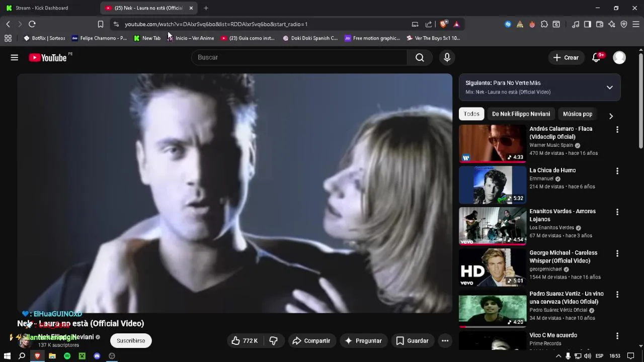This screenshot has height=362, width=644.
Task: Toggle the browser sidebar panel
Action: point(587,24)
